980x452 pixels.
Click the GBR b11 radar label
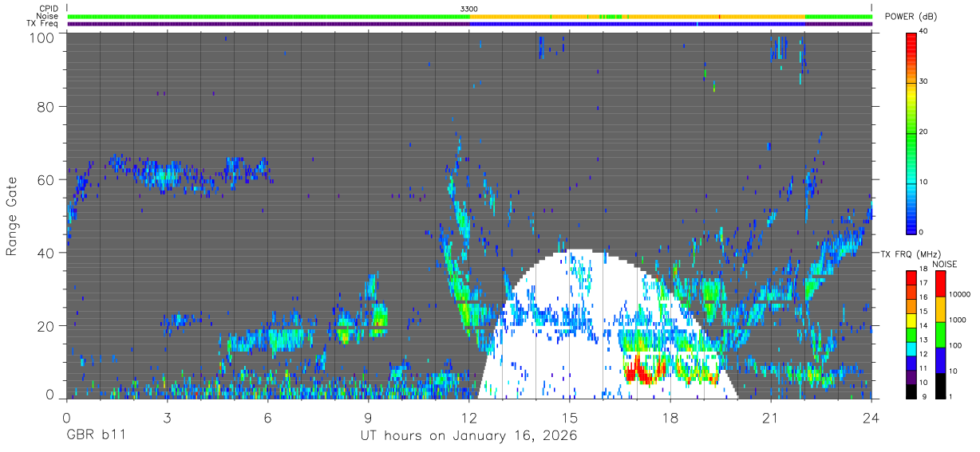pos(96,436)
